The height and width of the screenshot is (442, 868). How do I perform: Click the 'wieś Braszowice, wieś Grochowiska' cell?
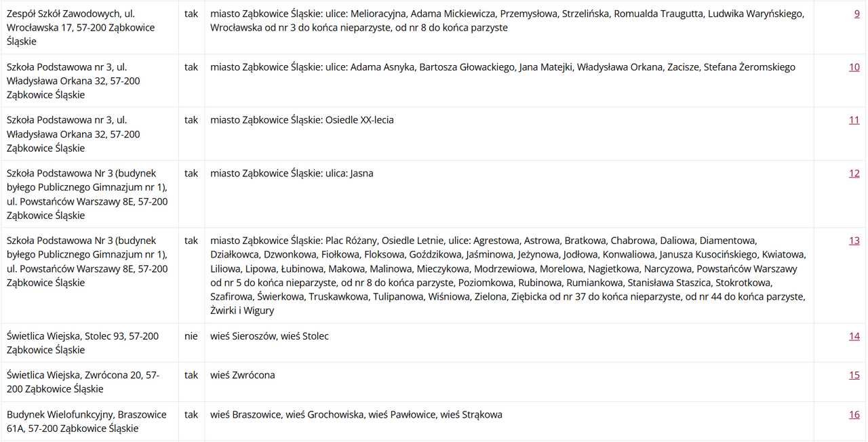509,422
